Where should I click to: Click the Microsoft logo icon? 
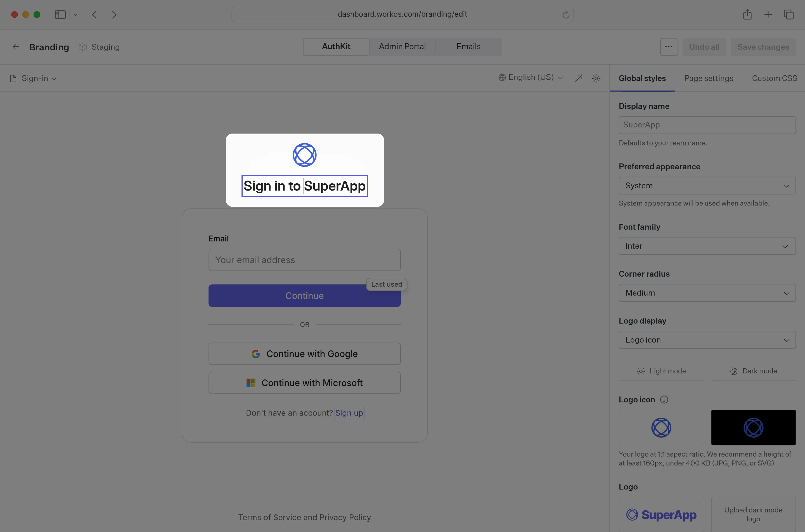pos(250,383)
